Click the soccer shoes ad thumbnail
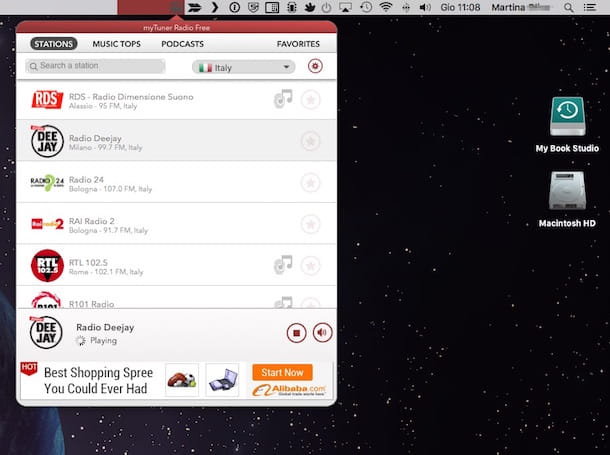This screenshot has height=455, width=610. click(x=182, y=380)
